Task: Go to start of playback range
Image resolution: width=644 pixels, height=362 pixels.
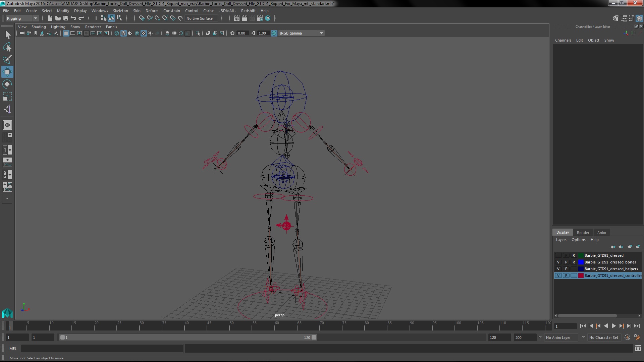Action: tap(583, 326)
